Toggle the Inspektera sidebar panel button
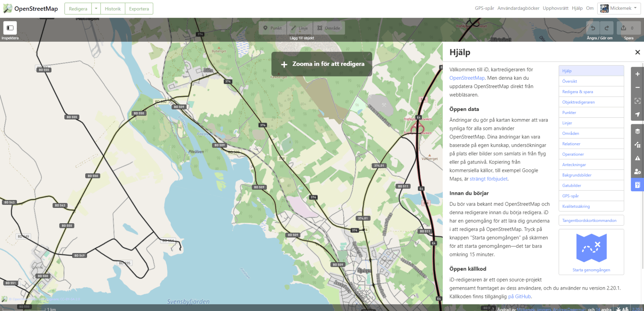 tap(10, 28)
